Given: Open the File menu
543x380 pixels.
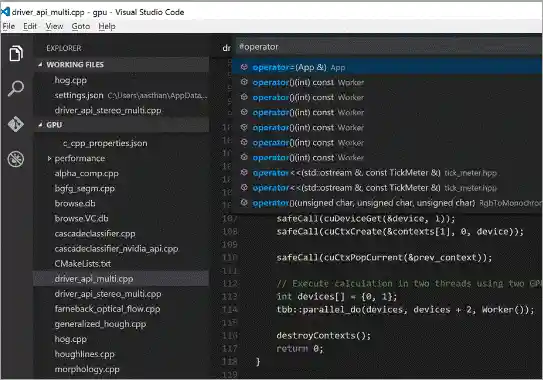Looking at the screenshot, I should 9,26.
